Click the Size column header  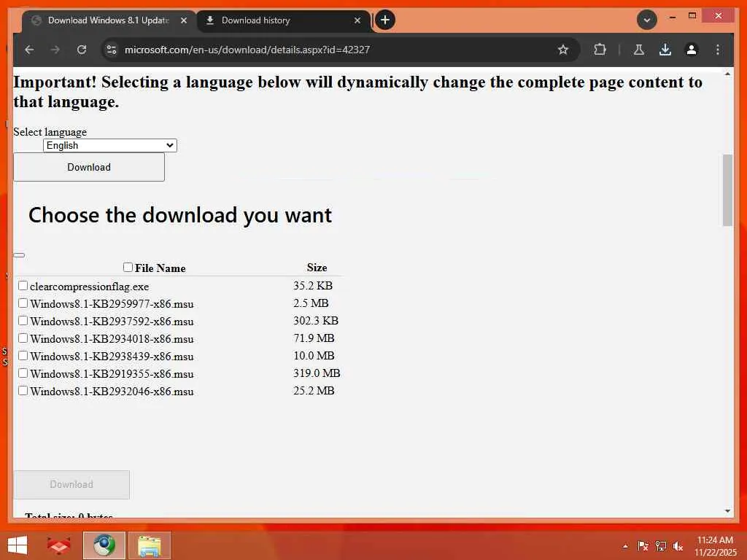point(317,267)
